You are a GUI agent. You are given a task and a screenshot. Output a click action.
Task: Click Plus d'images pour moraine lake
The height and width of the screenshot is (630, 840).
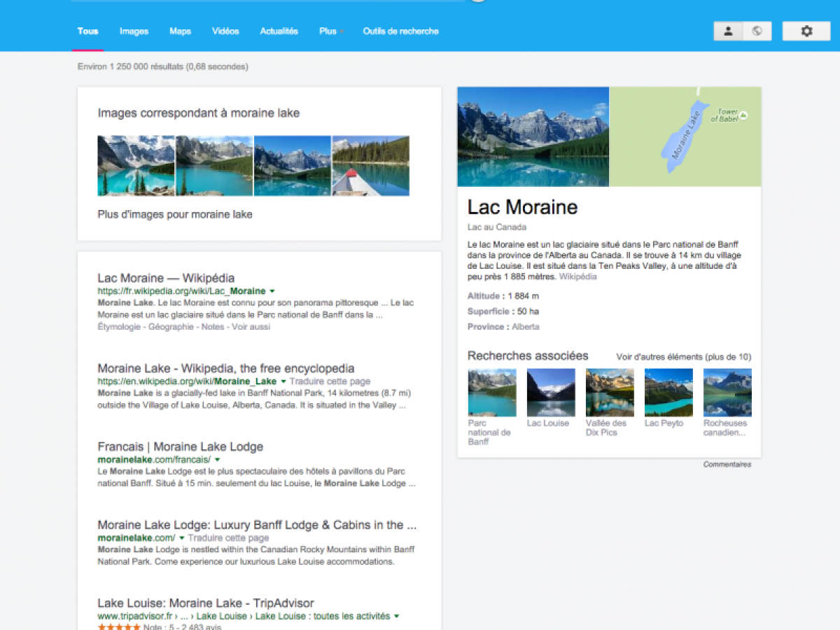coord(175,214)
